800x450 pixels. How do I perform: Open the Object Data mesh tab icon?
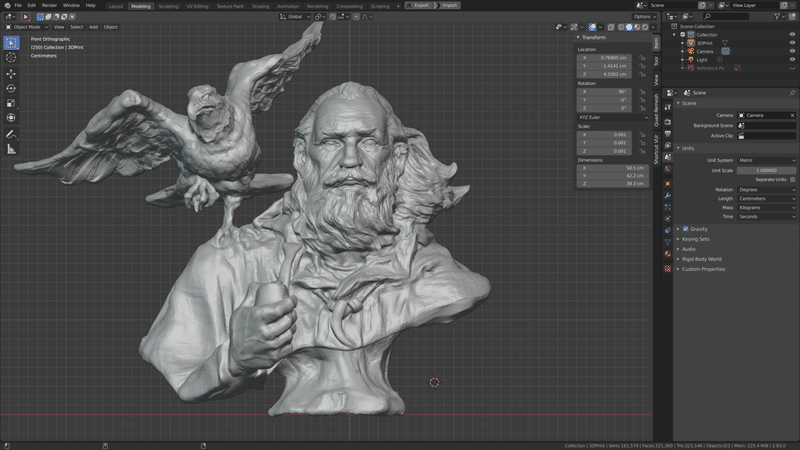[668, 242]
